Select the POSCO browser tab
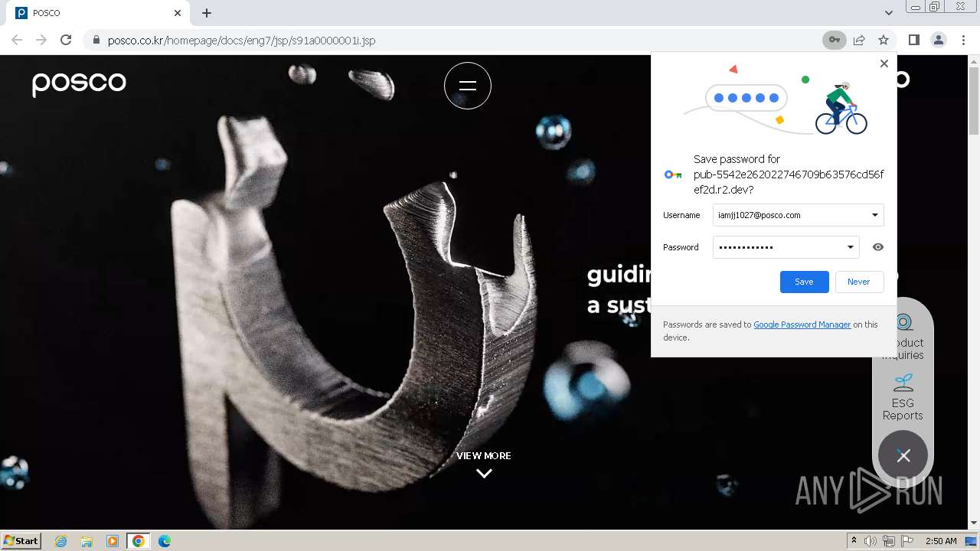The image size is (980, 551). tap(98, 13)
